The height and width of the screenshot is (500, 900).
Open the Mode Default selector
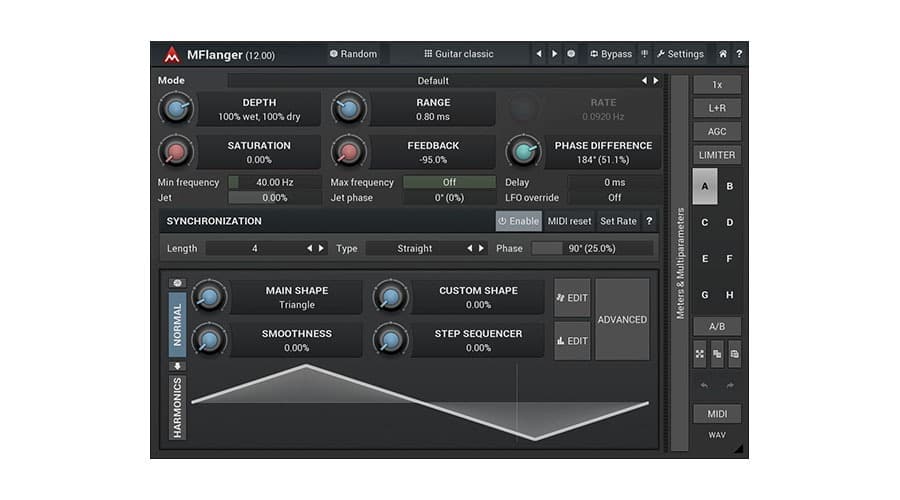coord(433,81)
